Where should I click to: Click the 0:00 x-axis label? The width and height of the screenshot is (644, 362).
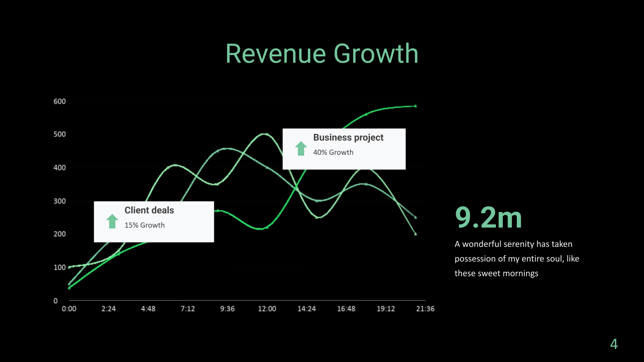(69, 309)
